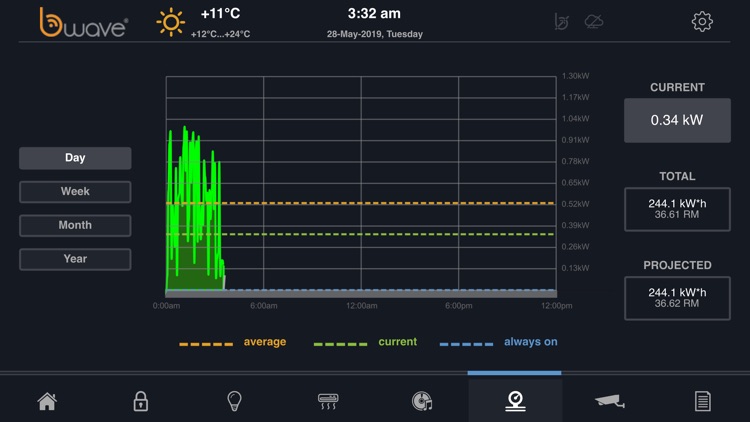
Task: Tap the eco leaf status icon
Action: point(562,22)
